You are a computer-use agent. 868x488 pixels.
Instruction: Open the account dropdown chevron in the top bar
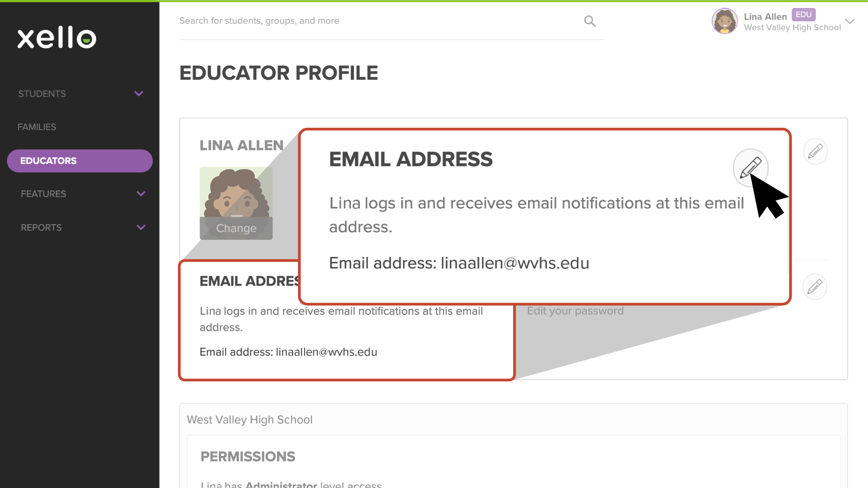tap(850, 21)
